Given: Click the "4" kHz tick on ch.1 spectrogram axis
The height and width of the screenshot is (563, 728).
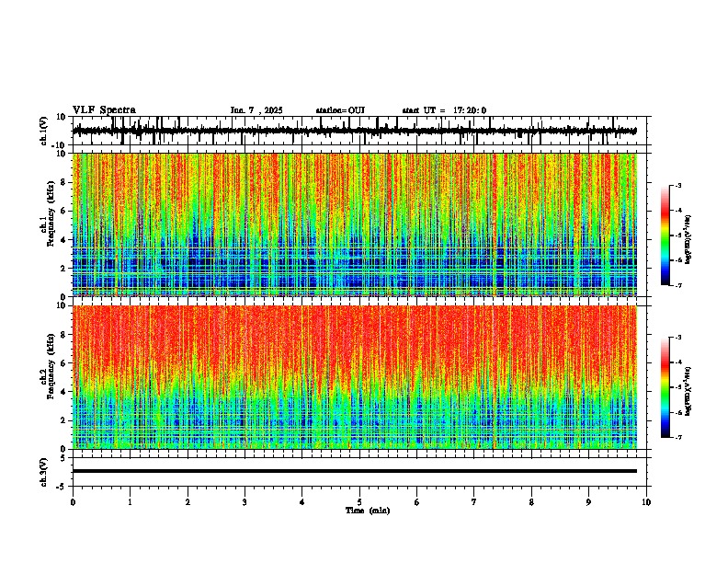Looking at the screenshot, I should (x=64, y=240).
